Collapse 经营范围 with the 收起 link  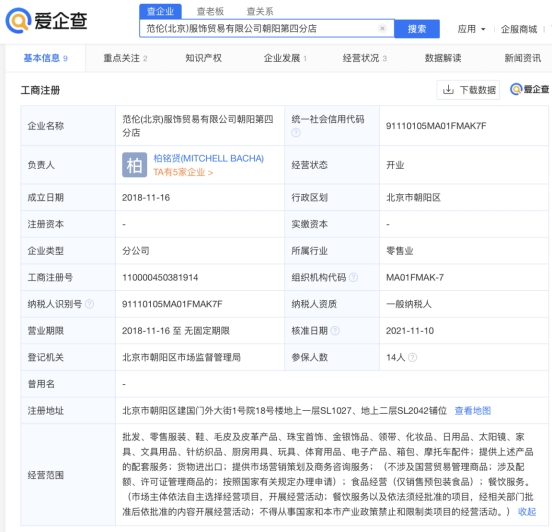tap(527, 512)
